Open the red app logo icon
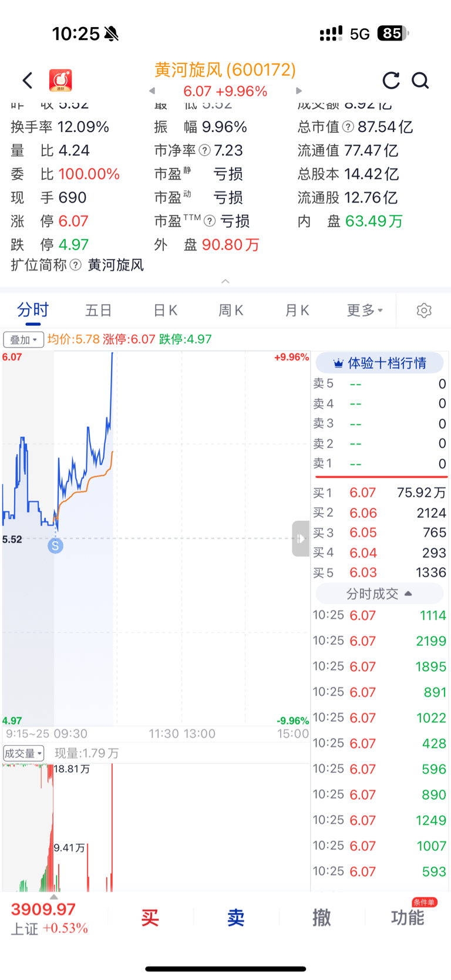451x980 pixels. [x=60, y=80]
